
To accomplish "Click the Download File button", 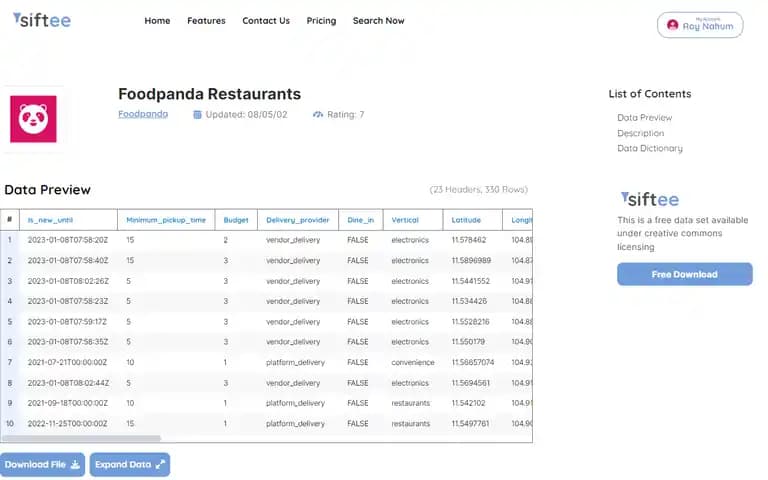I will pos(42,465).
